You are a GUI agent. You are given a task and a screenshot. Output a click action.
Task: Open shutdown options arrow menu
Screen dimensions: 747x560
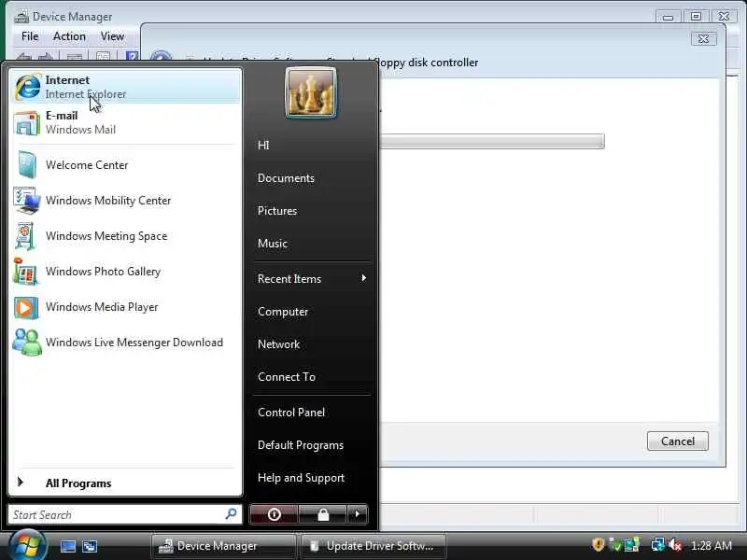click(358, 514)
